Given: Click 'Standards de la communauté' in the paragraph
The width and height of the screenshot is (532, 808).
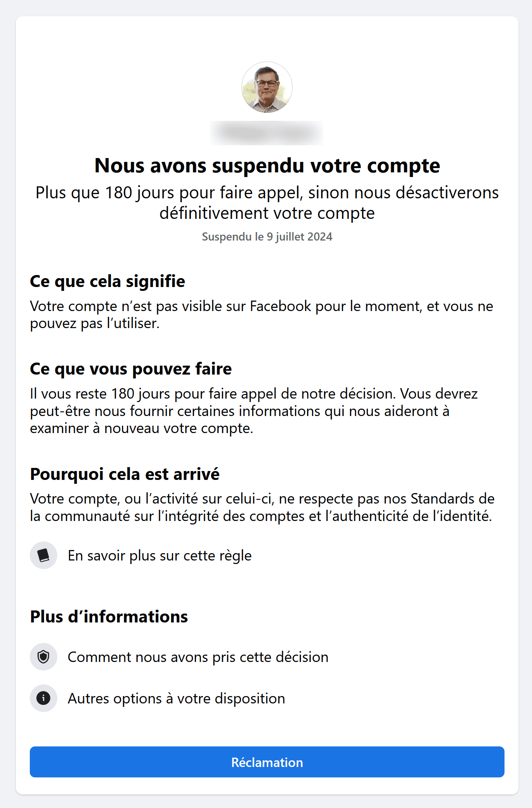Looking at the screenshot, I should pos(452,499).
